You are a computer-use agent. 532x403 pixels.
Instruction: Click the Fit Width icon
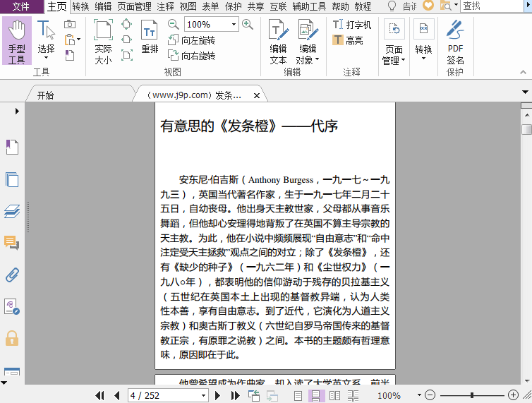tap(127, 40)
